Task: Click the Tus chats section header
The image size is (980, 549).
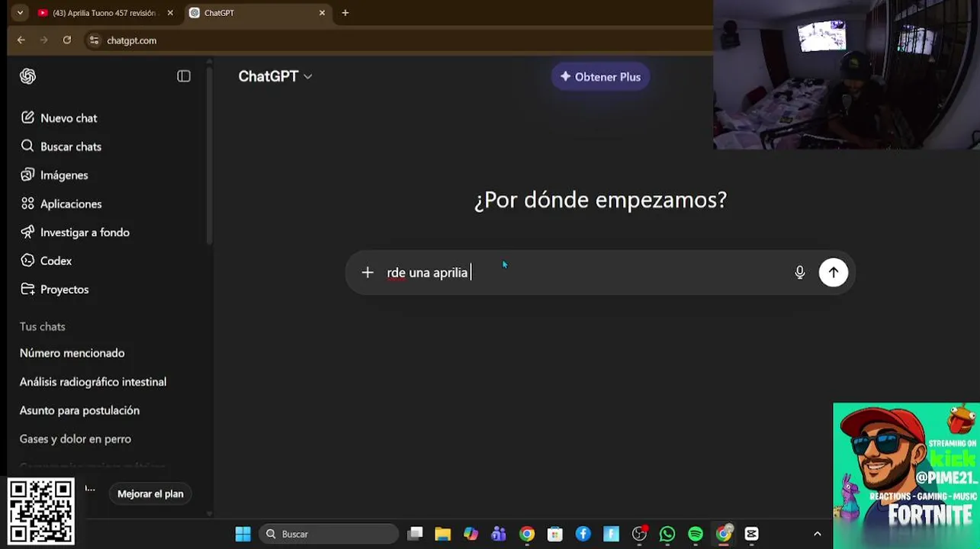Action: click(x=43, y=326)
